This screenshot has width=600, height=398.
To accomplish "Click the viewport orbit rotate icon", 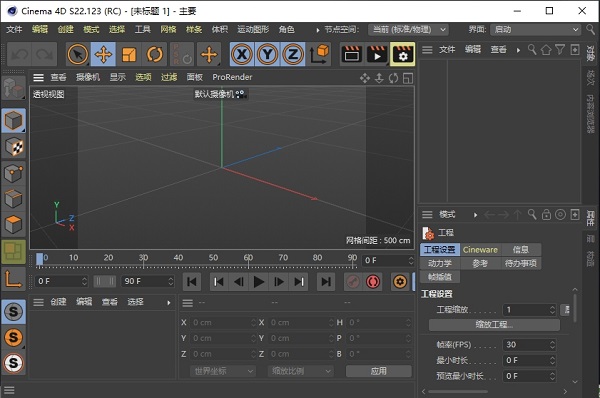I will (393, 78).
